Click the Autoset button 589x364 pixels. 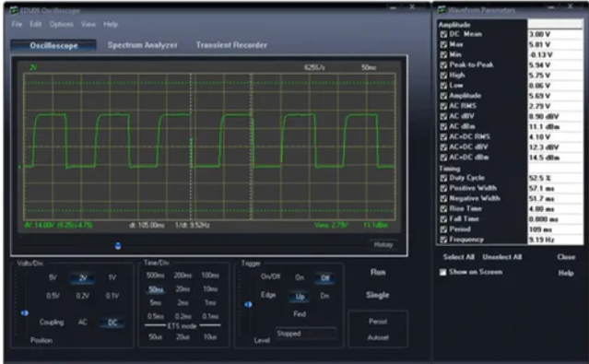[378, 337]
